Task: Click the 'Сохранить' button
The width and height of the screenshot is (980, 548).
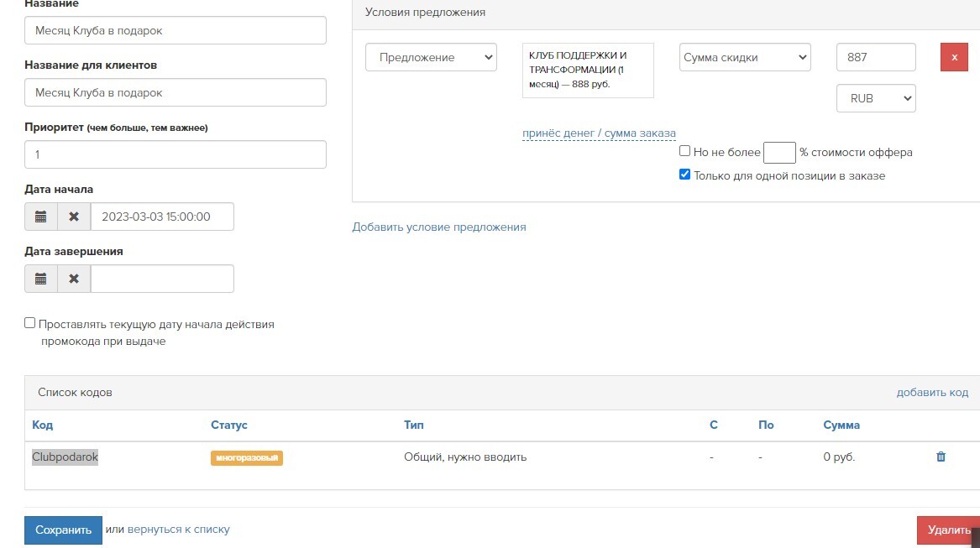Action: (63, 530)
